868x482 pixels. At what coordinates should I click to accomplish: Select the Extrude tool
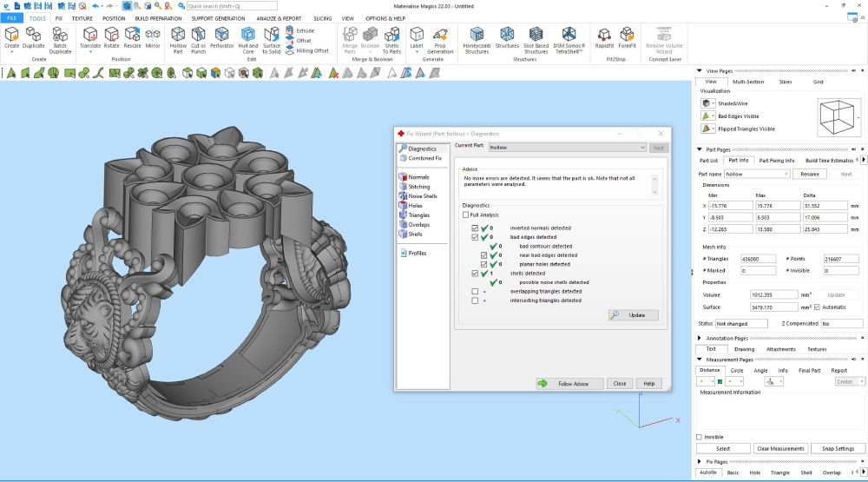click(300, 30)
